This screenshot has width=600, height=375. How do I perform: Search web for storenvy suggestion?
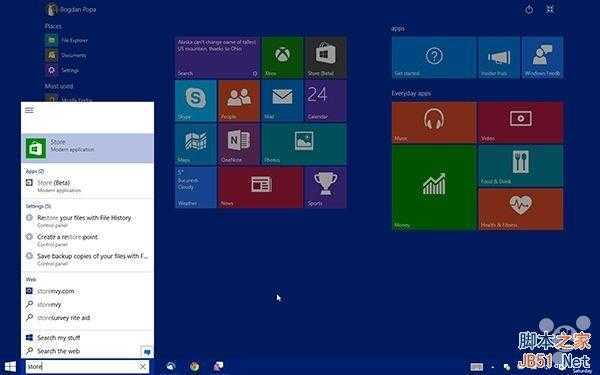point(88,305)
